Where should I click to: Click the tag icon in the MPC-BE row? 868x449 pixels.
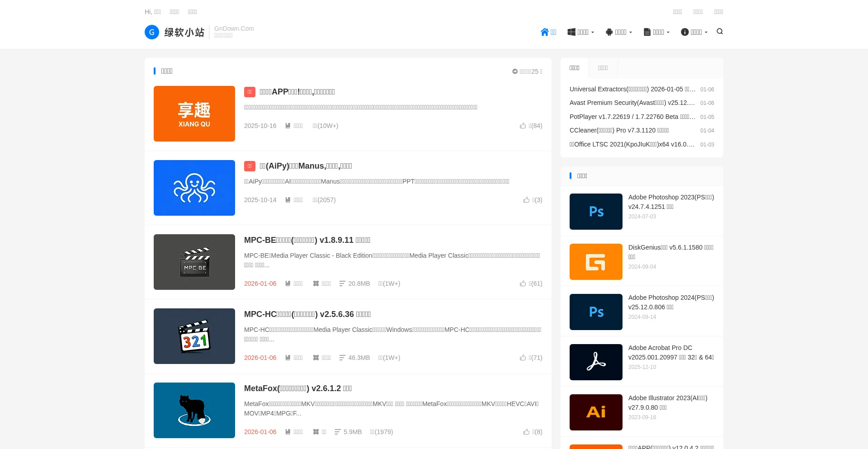pos(316,284)
